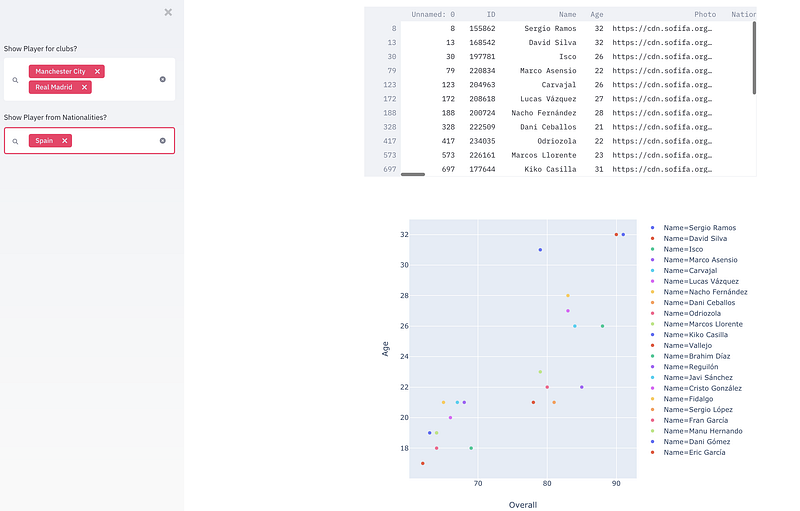
Task: Click the Nacho Fernández data point at age 28
Action: click(x=568, y=296)
